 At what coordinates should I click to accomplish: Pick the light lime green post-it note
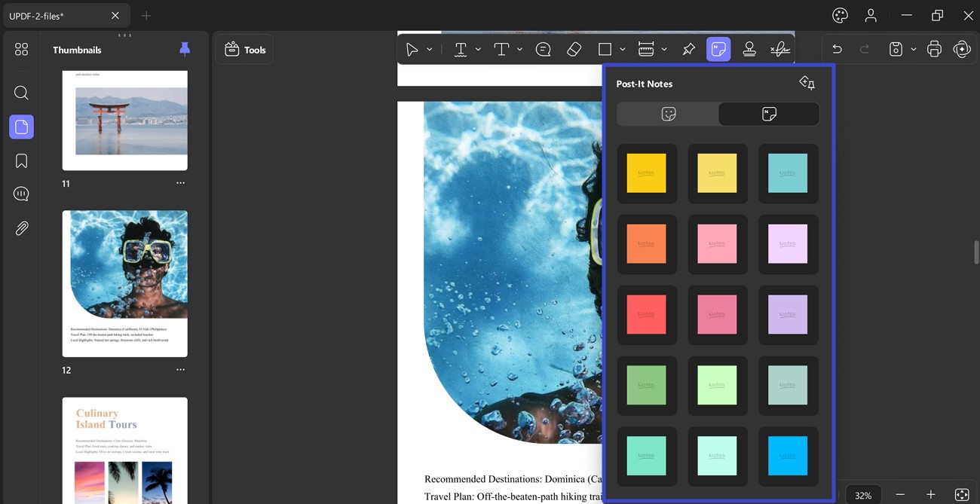(x=717, y=385)
